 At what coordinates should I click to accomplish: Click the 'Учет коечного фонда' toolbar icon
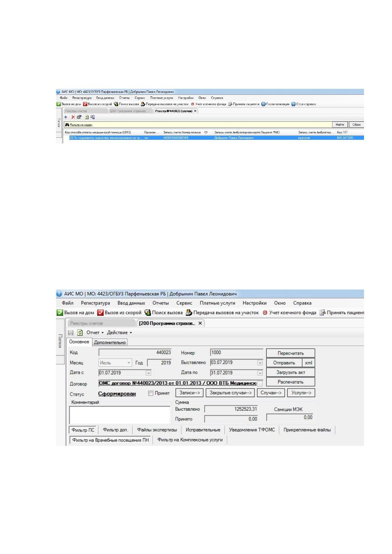(265, 313)
